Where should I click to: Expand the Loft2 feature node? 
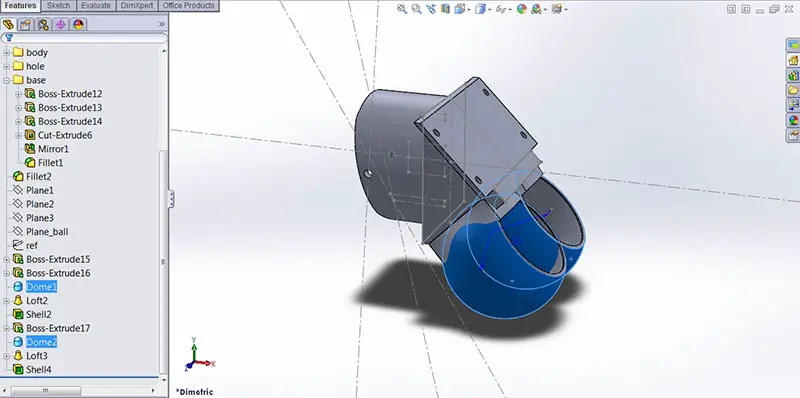[x=7, y=301]
